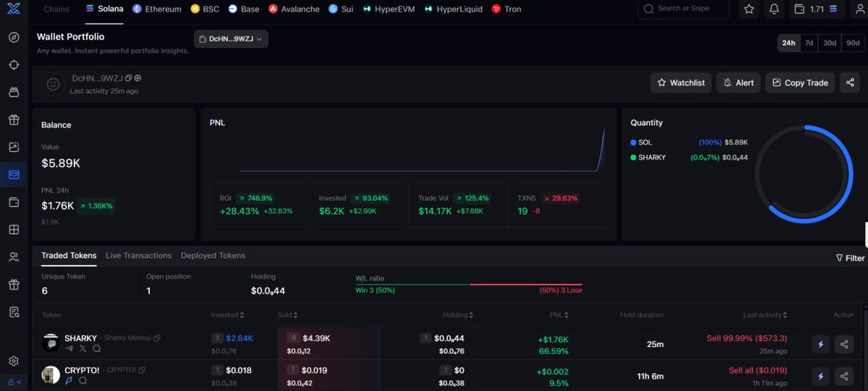Switch to the BSC chain tab
Viewport: 868px width, 391px height.
pos(205,9)
